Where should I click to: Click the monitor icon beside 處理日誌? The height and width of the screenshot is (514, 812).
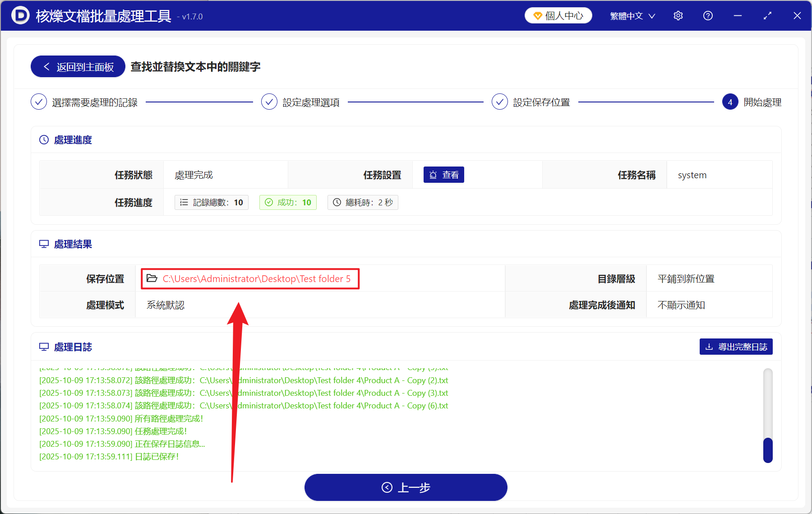point(43,347)
